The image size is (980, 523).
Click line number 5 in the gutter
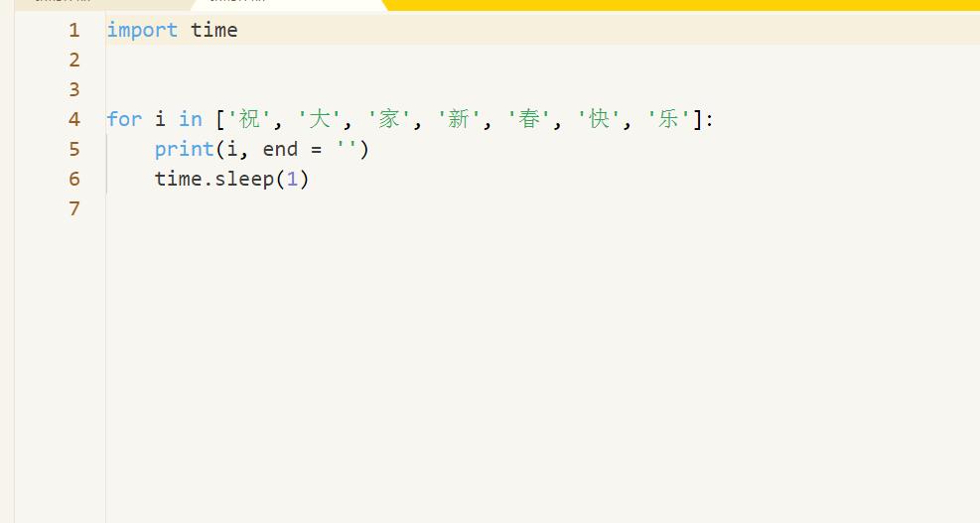74,149
